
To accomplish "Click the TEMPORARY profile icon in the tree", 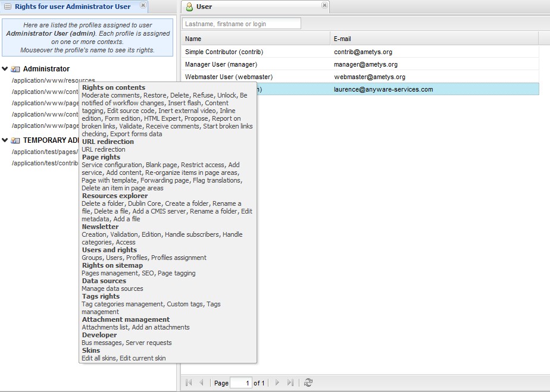I will 15,140.
